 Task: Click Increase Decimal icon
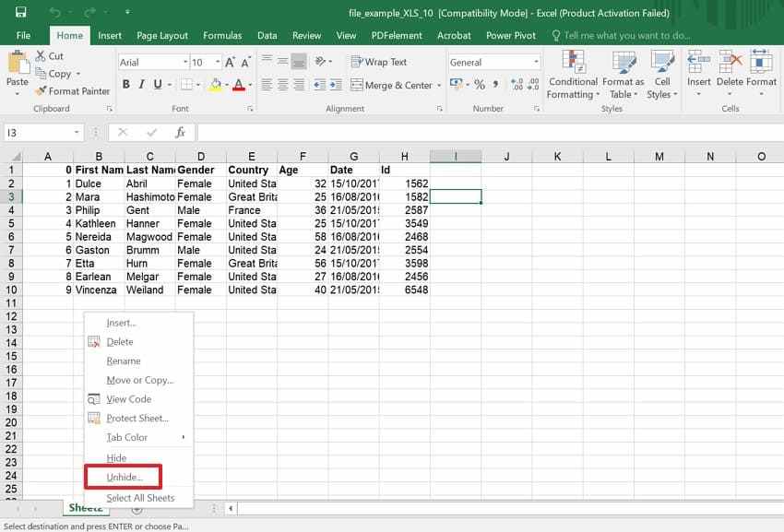(x=517, y=85)
